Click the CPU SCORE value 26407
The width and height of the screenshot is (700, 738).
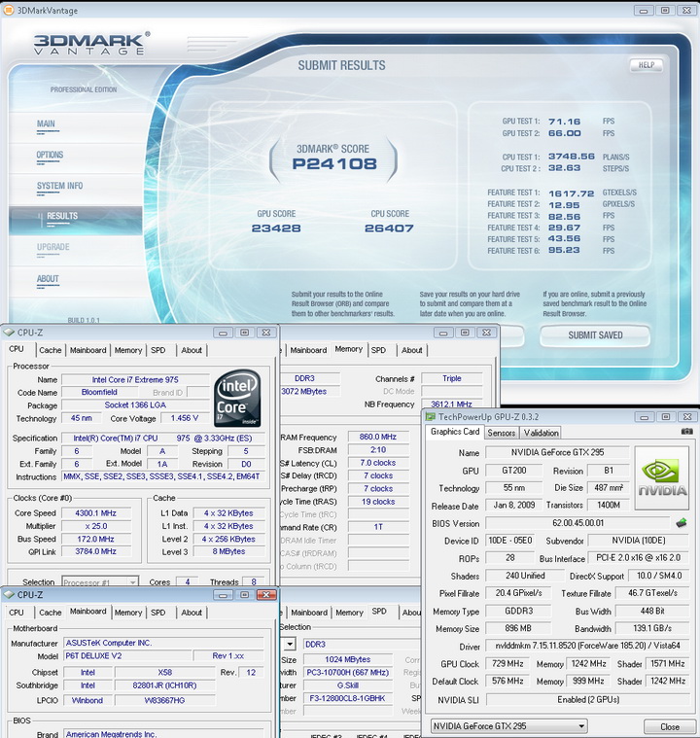click(389, 228)
